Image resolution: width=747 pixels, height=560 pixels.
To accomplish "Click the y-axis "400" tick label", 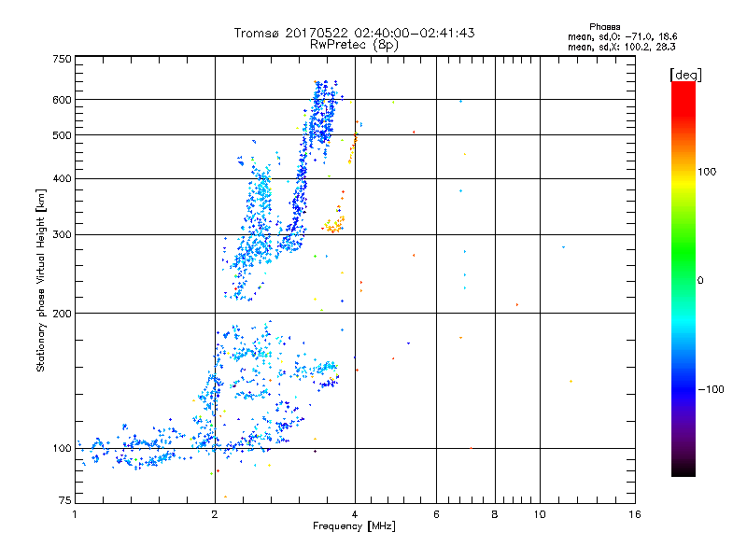I will click(62, 178).
